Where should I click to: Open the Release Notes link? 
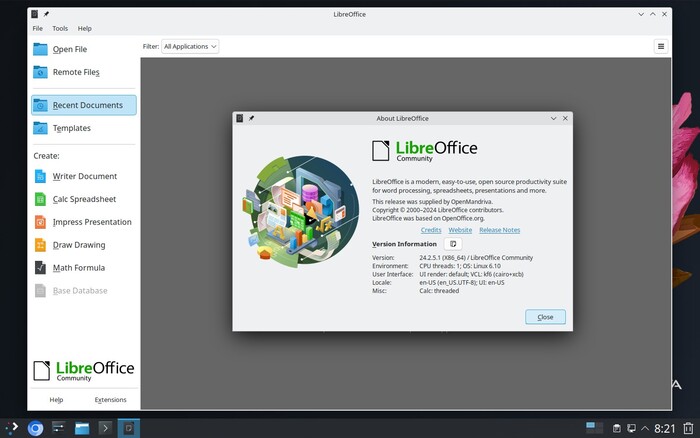[x=500, y=230]
